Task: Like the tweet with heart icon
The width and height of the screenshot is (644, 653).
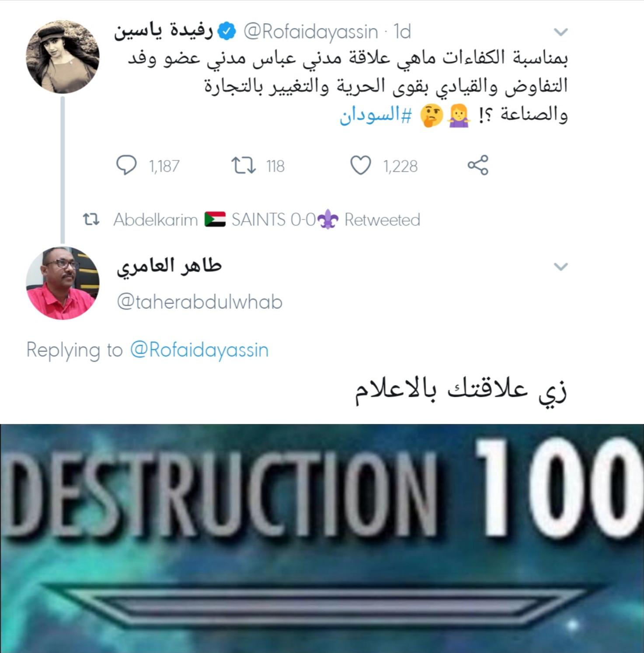Action: click(361, 166)
